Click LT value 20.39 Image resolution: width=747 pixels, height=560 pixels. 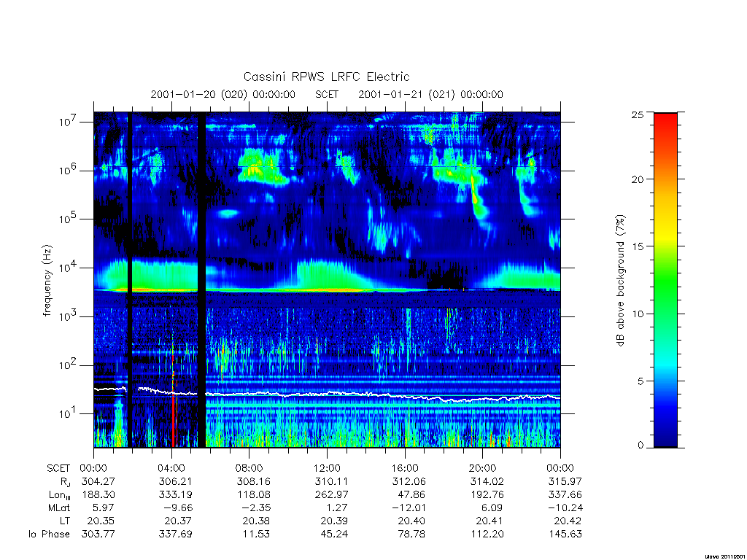click(334, 521)
